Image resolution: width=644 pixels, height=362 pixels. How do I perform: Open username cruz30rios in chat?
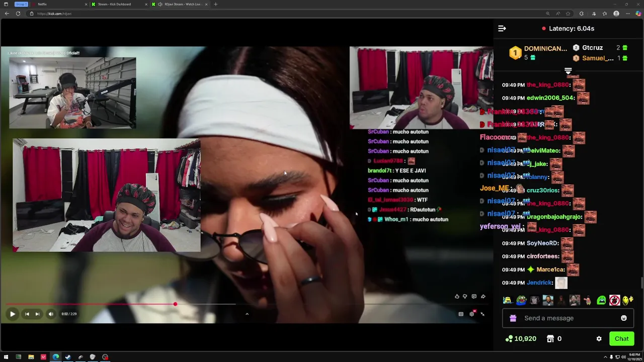point(543,191)
